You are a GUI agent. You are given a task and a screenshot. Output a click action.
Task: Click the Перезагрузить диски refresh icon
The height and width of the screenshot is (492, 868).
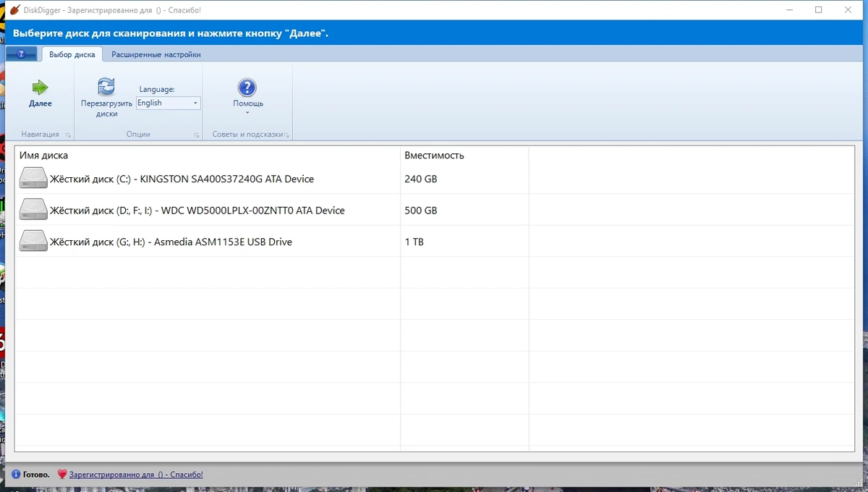coord(106,88)
